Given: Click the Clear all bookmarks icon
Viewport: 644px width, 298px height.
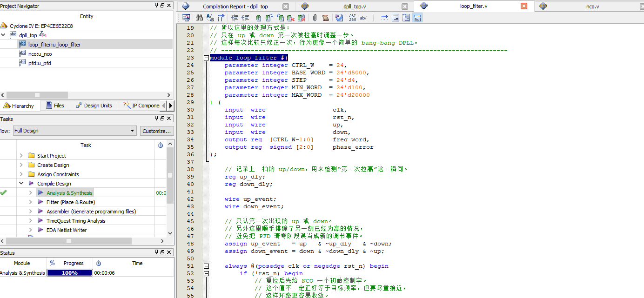Looking at the screenshot, I should (x=302, y=18).
